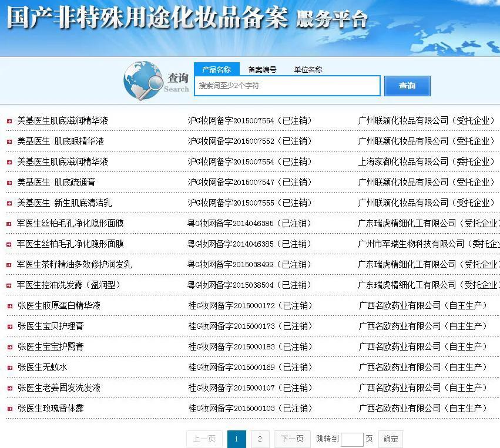500x448 pixels.
Task: Click the red arrow icon beside 张医生玫瑰香体露
Action: pyautogui.click(x=8, y=408)
